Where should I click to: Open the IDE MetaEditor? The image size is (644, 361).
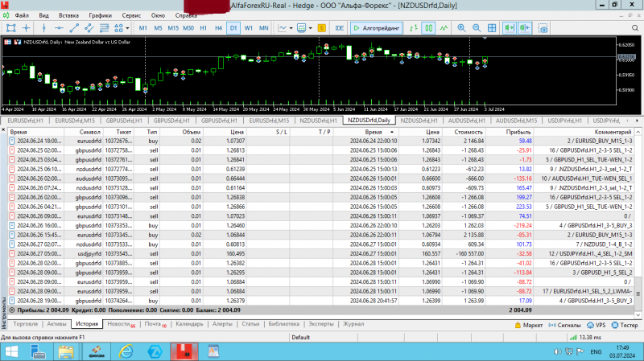point(340,28)
